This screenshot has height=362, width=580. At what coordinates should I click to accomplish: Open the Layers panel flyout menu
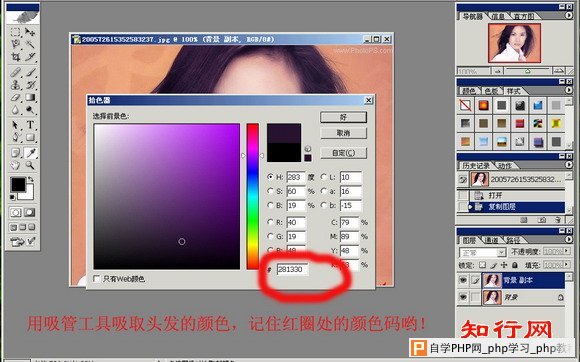pyautogui.click(x=569, y=240)
